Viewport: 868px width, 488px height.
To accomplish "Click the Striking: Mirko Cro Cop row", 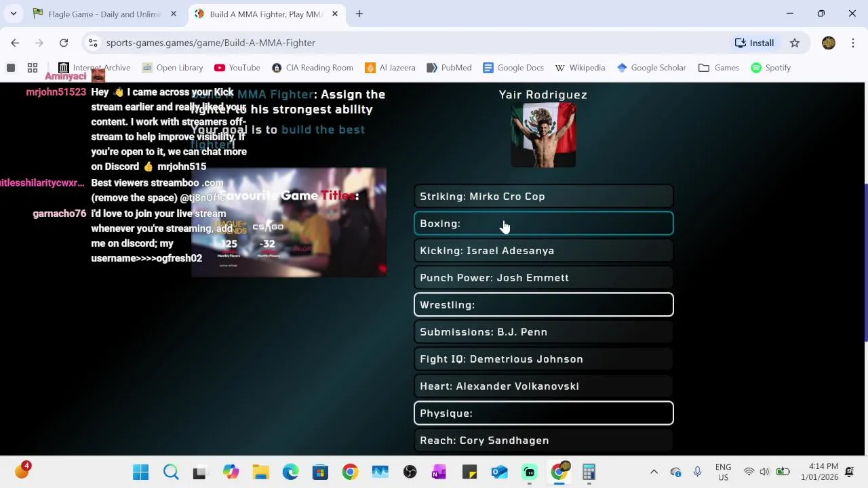I will click(543, 197).
